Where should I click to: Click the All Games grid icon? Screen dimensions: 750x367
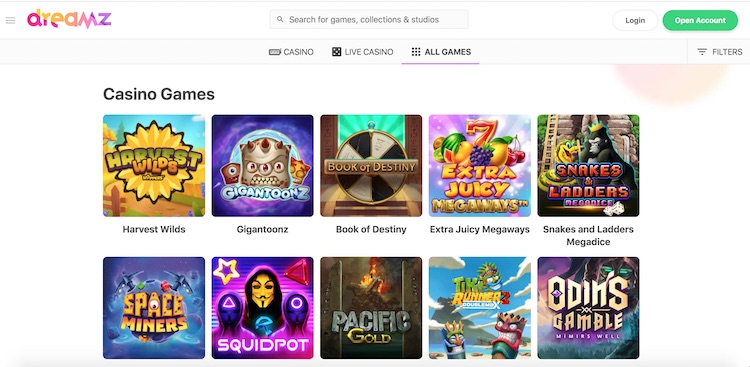[416, 52]
